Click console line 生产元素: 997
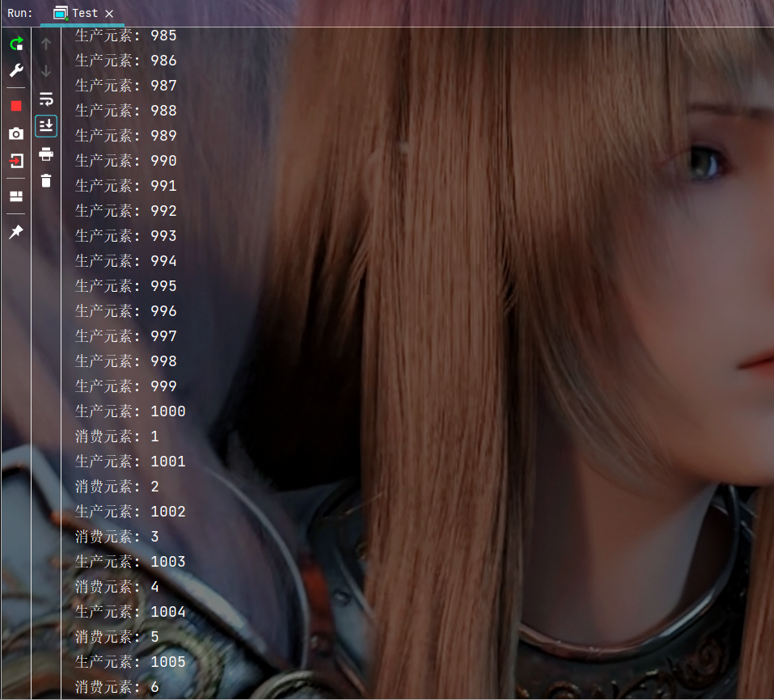This screenshot has height=700, width=774. 126,336
